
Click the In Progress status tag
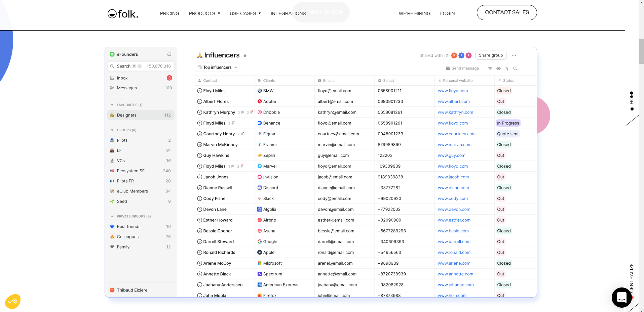pos(508,123)
